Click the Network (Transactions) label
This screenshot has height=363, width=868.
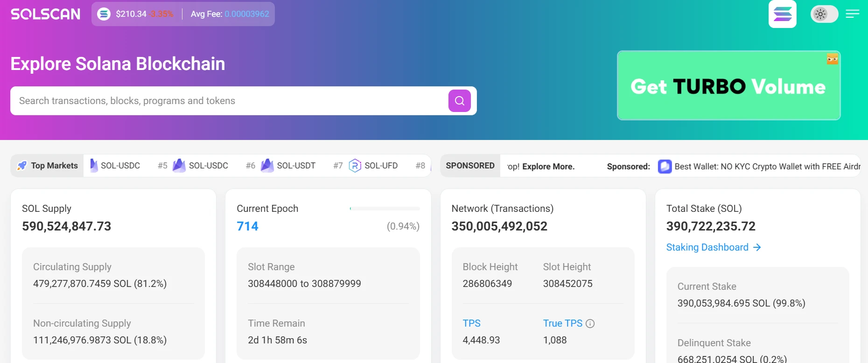pos(503,209)
